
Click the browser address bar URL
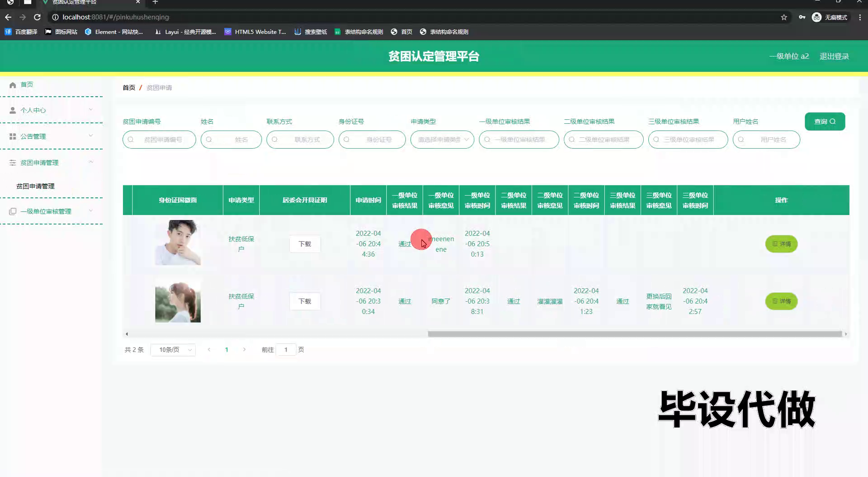click(116, 17)
